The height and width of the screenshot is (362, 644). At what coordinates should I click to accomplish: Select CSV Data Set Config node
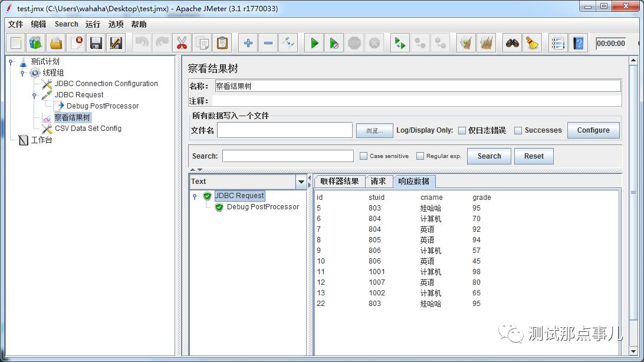88,129
